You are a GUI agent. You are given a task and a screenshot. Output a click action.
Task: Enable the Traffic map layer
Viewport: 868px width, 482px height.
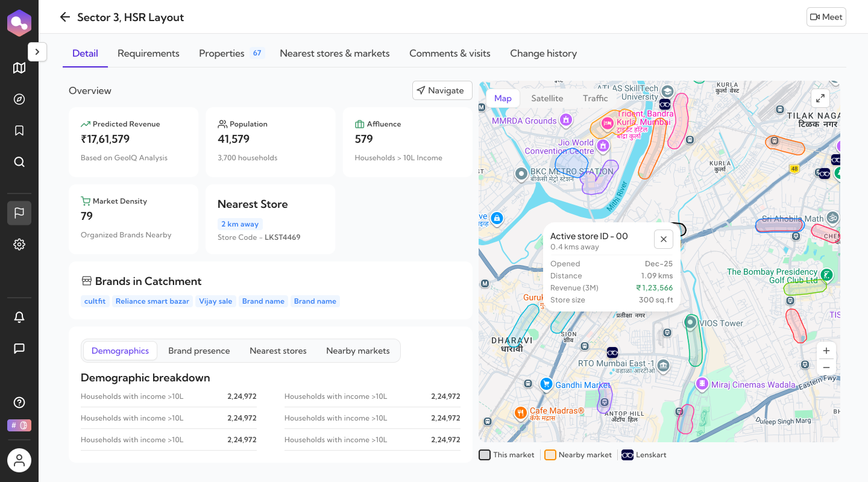595,98
